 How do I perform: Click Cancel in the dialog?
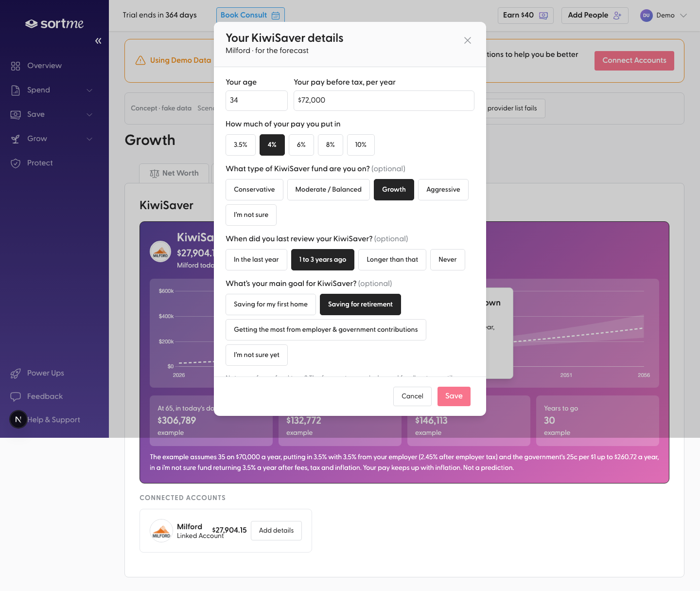click(412, 396)
